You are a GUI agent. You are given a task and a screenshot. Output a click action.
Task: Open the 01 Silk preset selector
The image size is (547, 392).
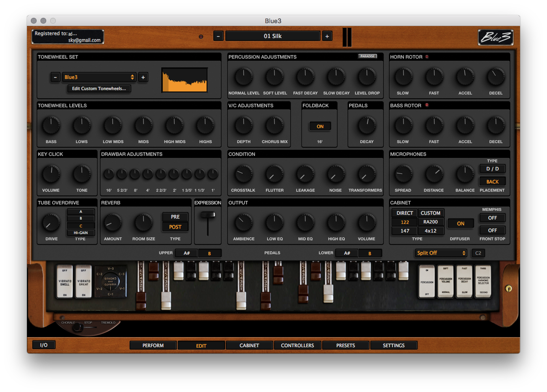273,36
